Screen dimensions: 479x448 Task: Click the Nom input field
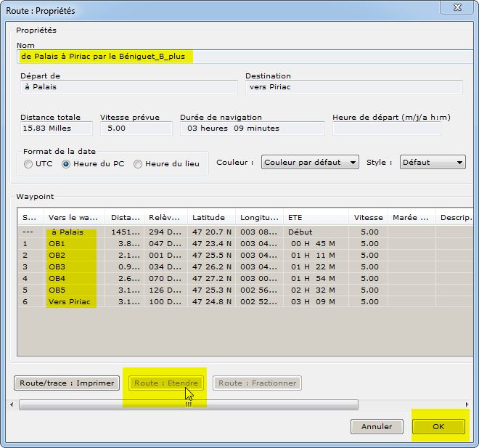(246, 57)
